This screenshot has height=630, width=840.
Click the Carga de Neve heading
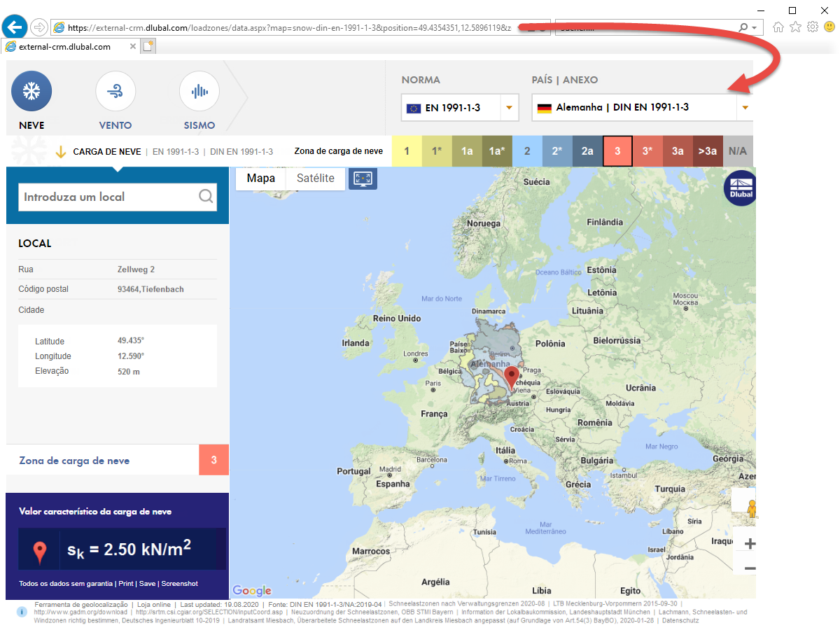(107, 151)
